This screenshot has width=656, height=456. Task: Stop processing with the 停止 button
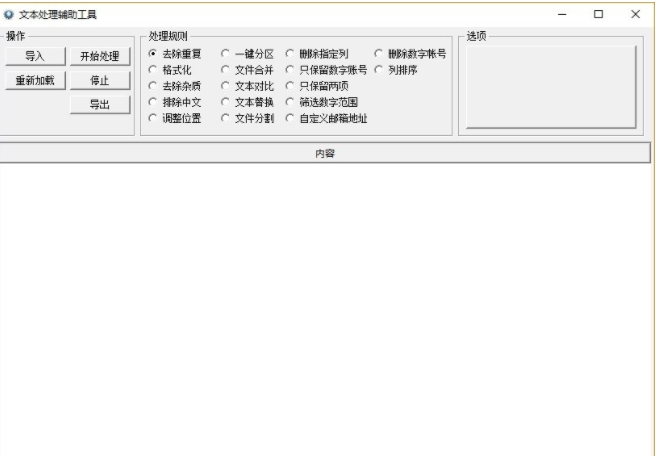click(x=99, y=80)
